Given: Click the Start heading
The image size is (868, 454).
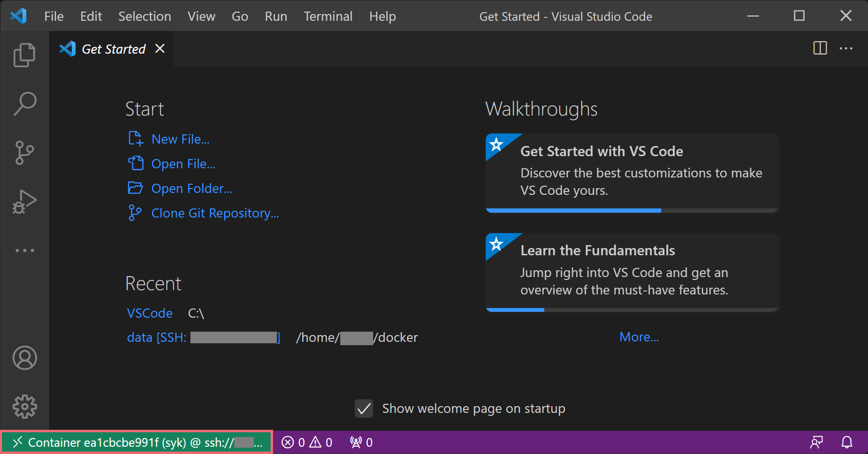Looking at the screenshot, I should click(145, 109).
